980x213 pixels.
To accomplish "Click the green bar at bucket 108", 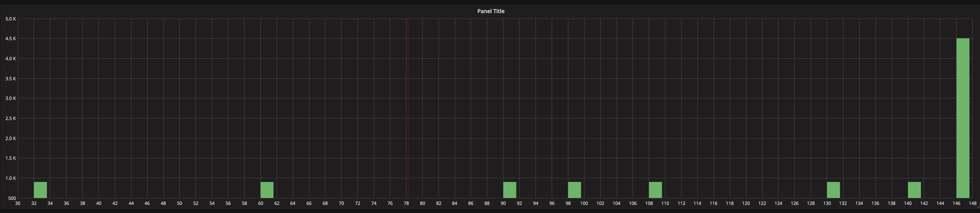I will coord(655,190).
